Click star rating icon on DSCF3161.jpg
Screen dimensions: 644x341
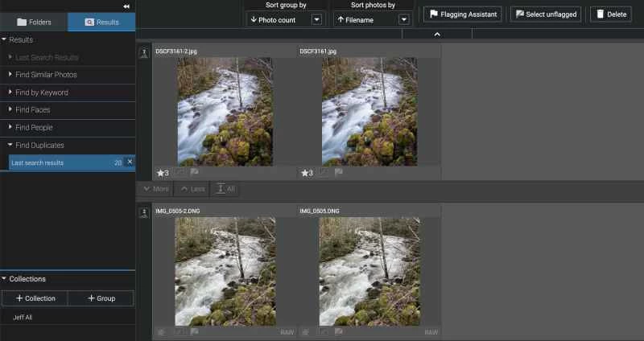tap(306, 172)
